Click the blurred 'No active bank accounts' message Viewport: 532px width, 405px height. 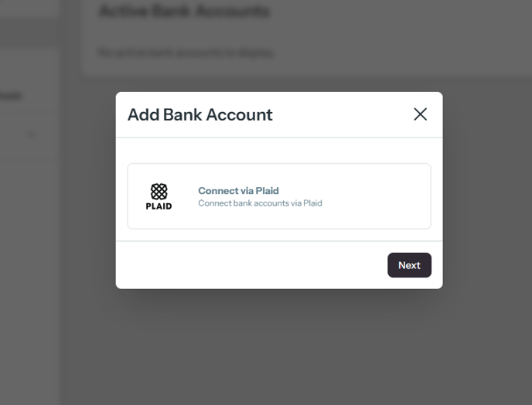coord(186,53)
